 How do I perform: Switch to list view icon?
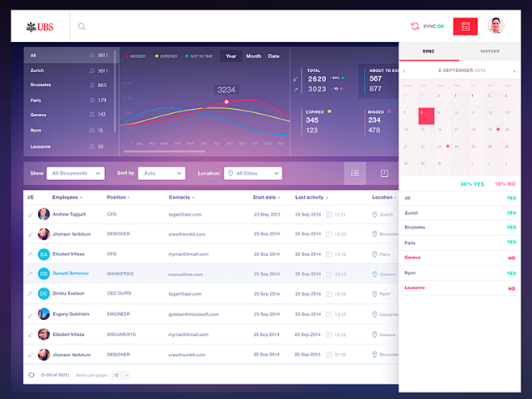click(355, 173)
